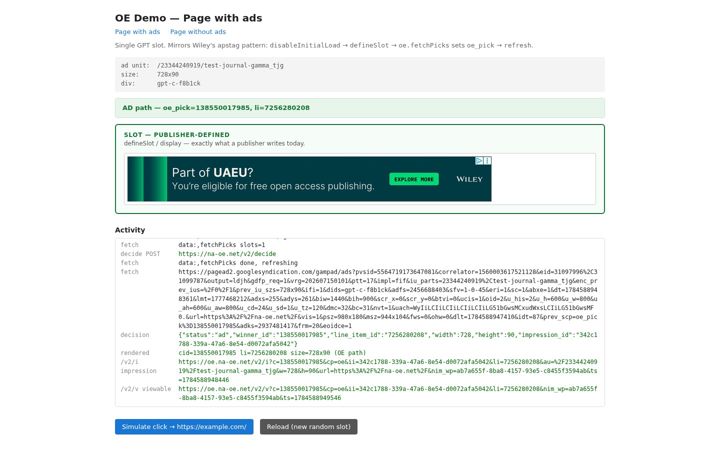720x450 pixels.
Task: Click the EXPLORE MORE button in the ad
Action: 414,179
